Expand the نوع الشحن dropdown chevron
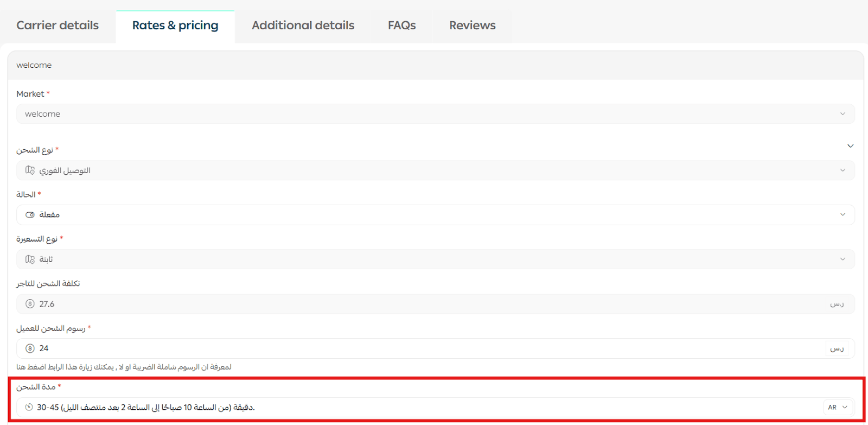868x425 pixels. pyautogui.click(x=843, y=170)
